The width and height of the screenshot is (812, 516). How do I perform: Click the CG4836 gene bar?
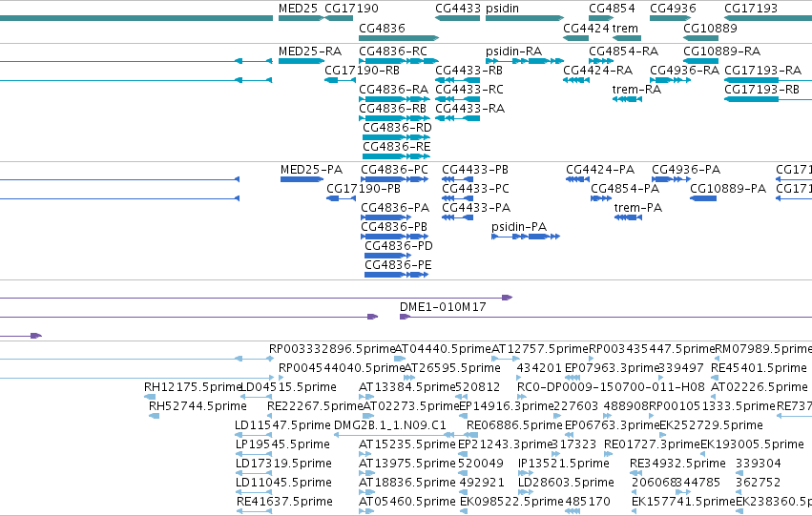(399, 38)
